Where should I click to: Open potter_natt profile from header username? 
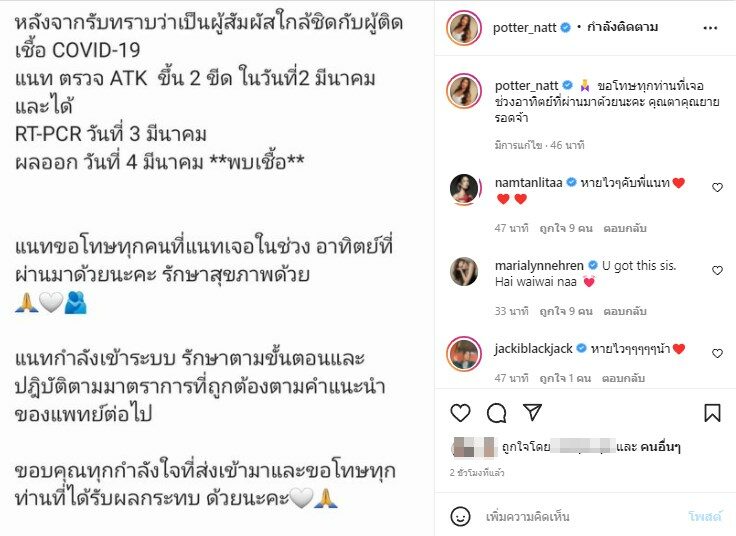(524, 28)
